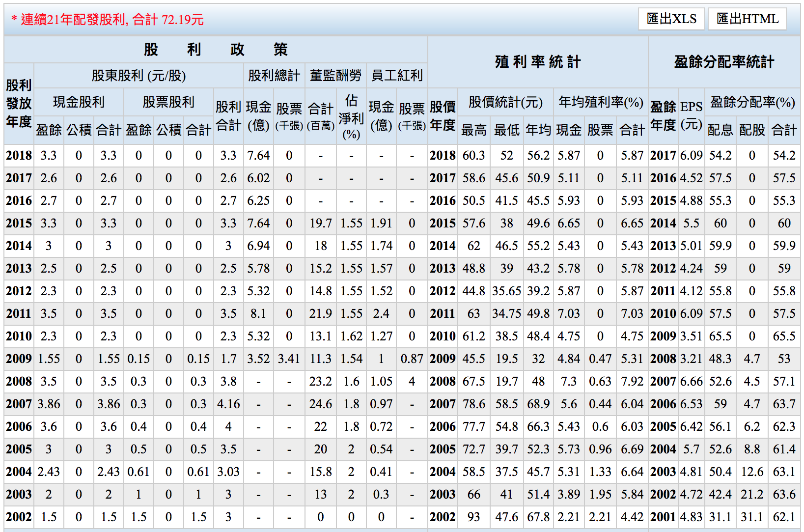Select the 現金股利 sub-header
804x532 pixels.
(x=79, y=102)
